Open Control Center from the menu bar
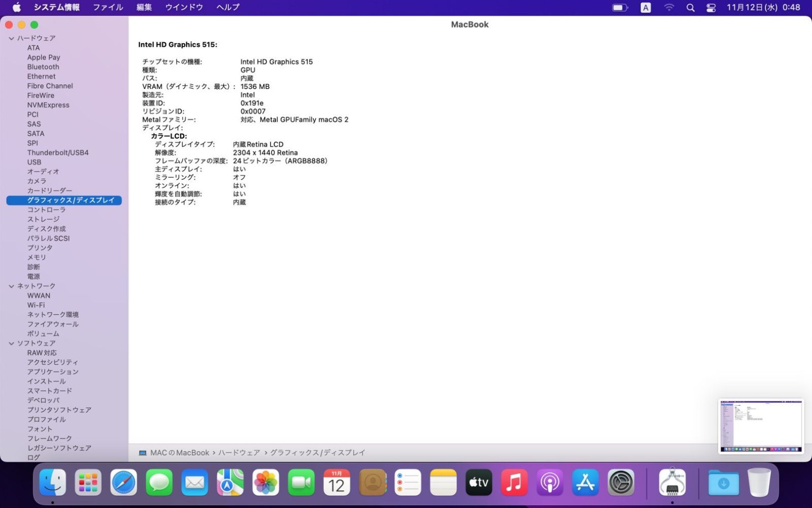The image size is (812, 508). 710,7
